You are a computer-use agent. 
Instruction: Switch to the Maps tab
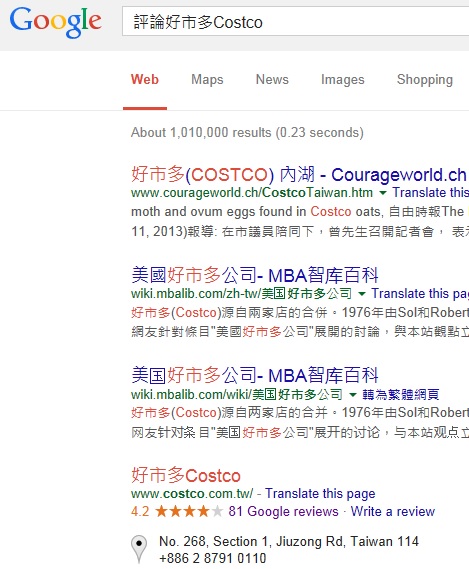tap(207, 79)
